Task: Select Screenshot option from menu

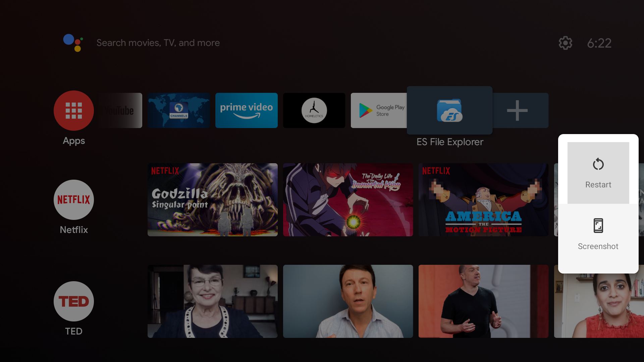Action: point(598,234)
